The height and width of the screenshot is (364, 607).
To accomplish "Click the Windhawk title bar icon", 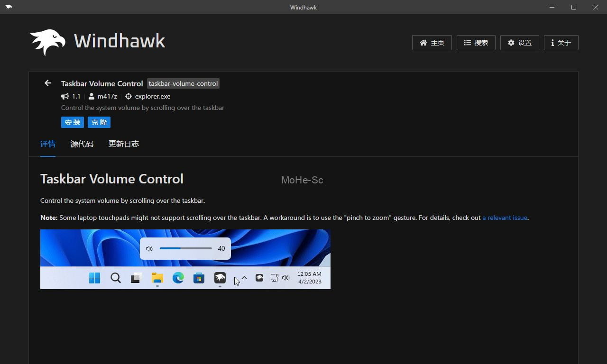I will click(9, 7).
